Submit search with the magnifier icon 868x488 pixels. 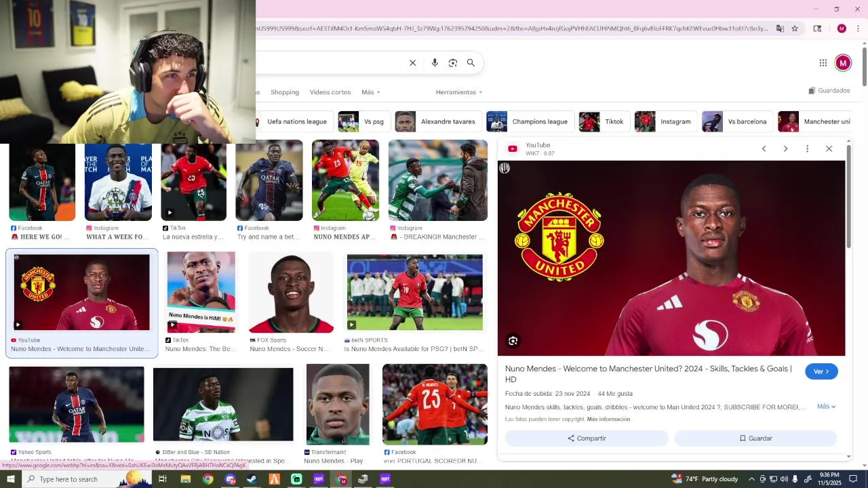point(471,63)
